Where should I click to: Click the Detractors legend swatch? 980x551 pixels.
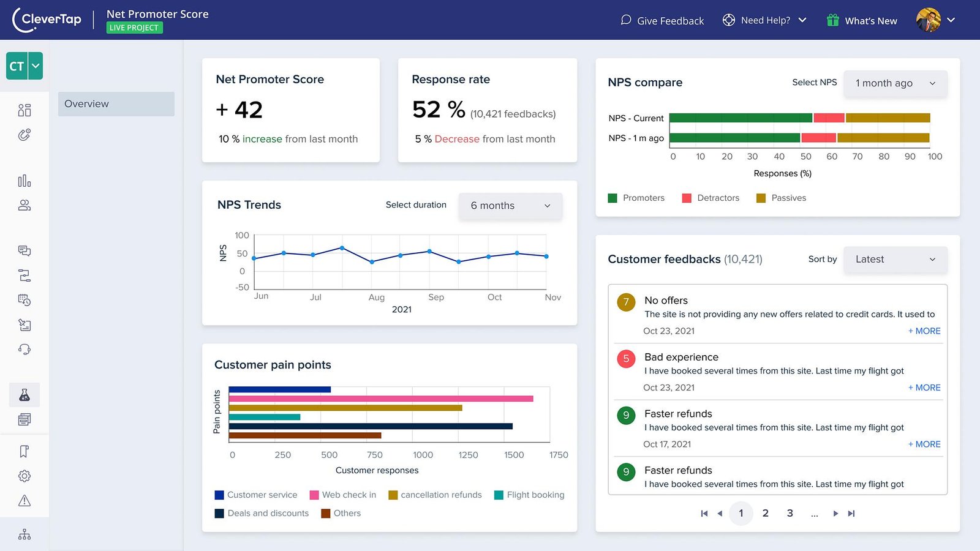(x=687, y=198)
